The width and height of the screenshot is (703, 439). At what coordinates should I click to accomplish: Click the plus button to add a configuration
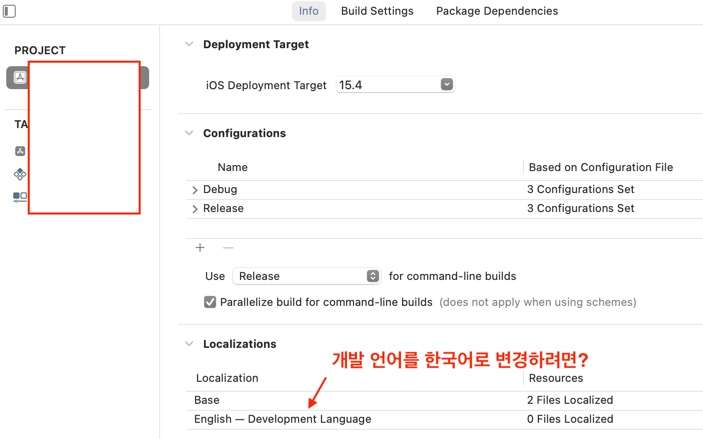click(x=200, y=247)
